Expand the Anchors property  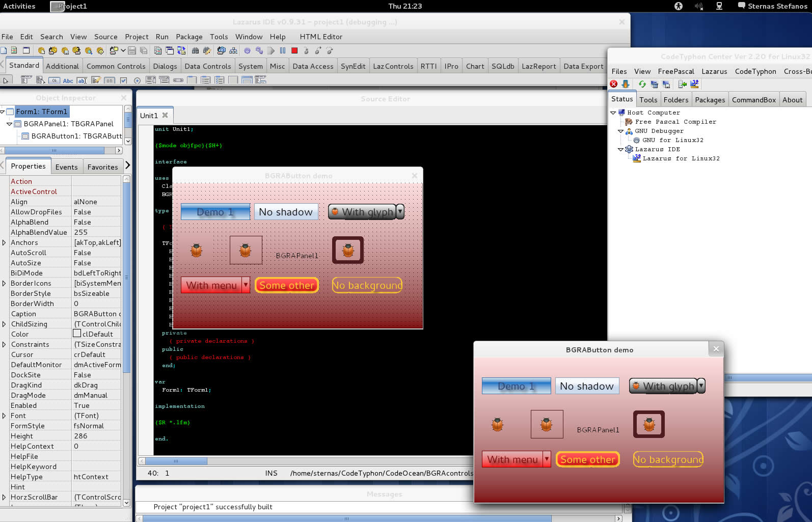(4, 242)
